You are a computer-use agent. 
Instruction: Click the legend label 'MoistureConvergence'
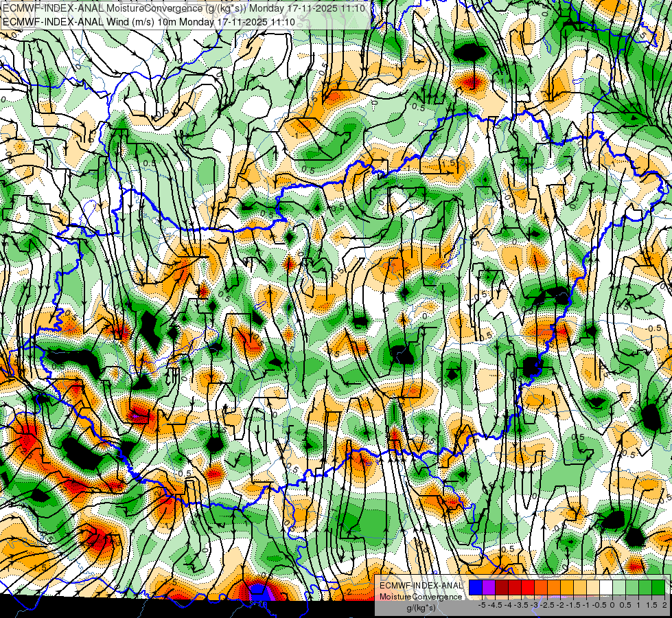421,597
